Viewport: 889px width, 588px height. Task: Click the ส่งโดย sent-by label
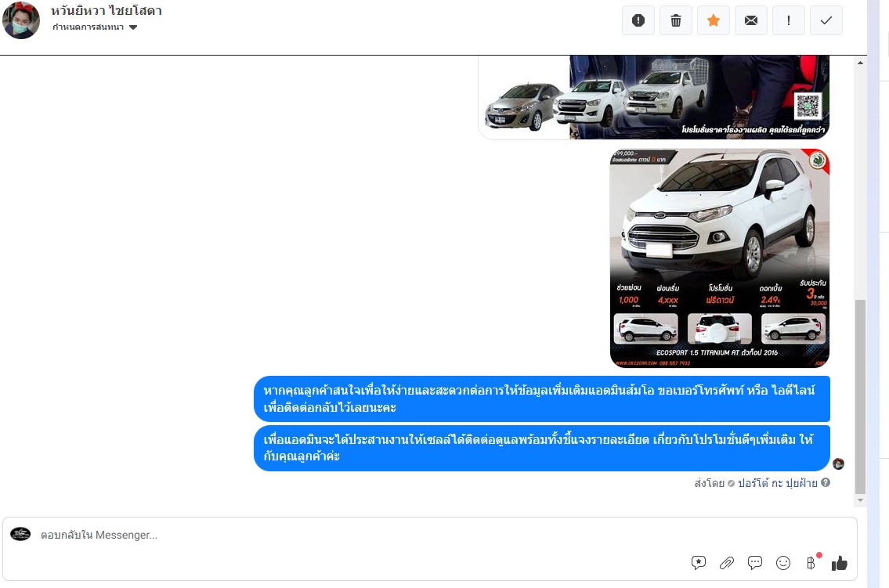(x=710, y=483)
